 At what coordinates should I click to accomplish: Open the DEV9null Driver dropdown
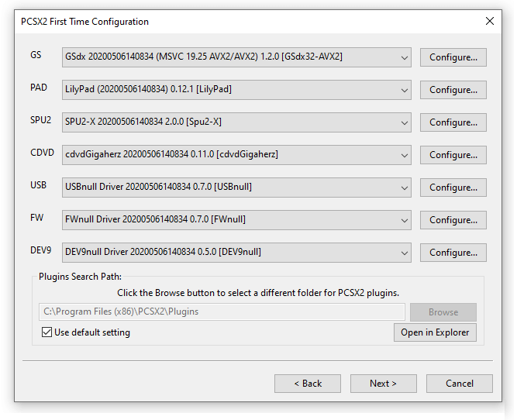click(x=236, y=253)
